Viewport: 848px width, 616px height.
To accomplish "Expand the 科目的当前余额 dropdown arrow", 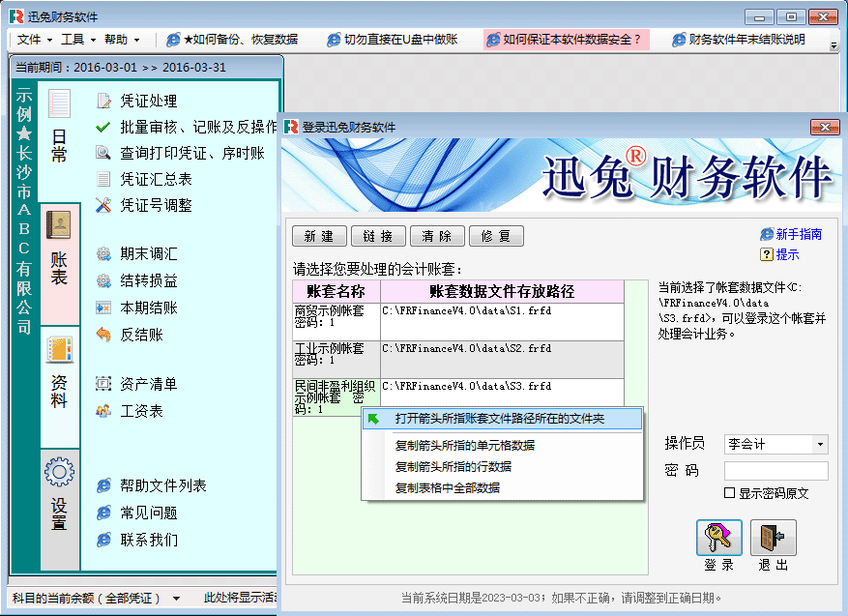I will 176,599.
